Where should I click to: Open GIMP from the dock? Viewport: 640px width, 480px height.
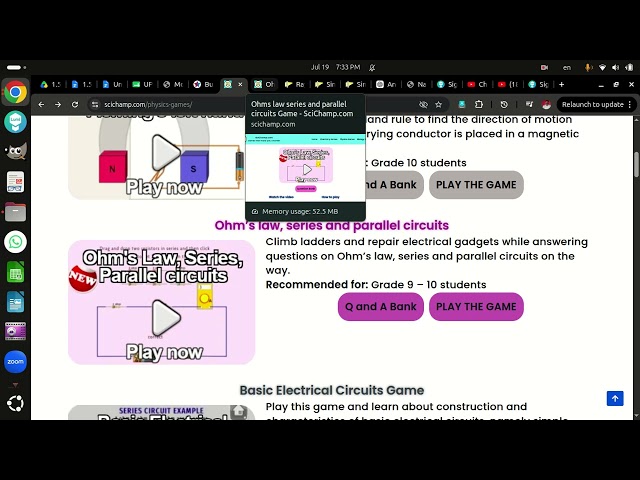pos(16,152)
